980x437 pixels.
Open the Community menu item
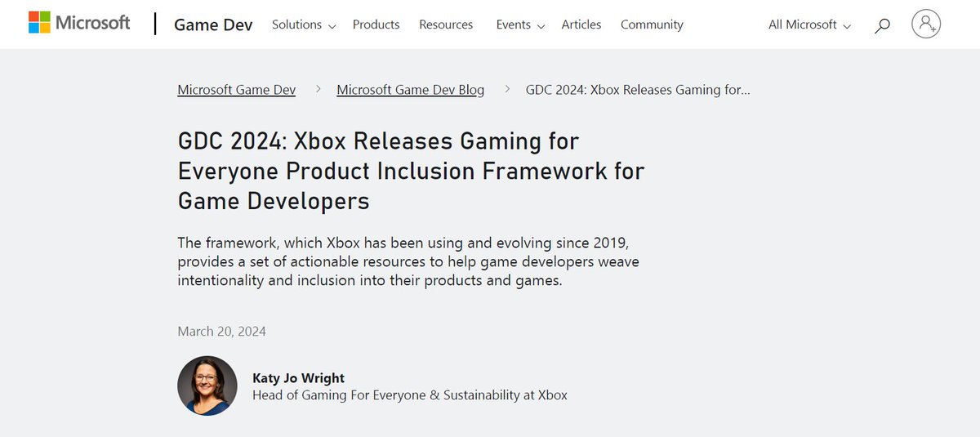(652, 25)
